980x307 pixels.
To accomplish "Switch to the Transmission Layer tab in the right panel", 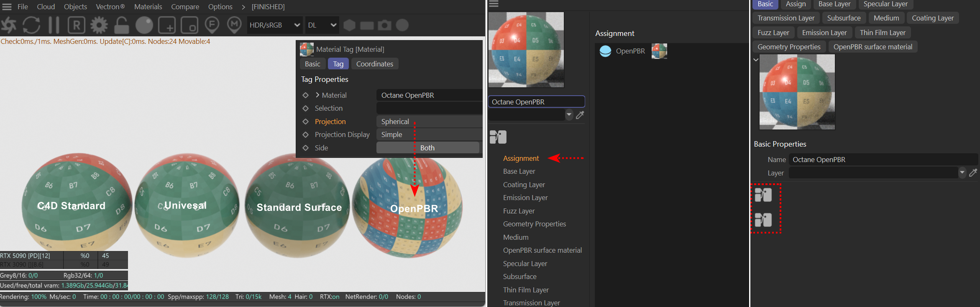I will click(x=786, y=18).
